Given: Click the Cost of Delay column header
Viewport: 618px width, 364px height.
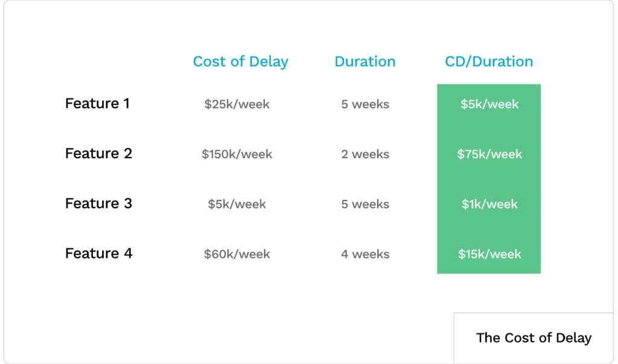Looking at the screenshot, I should (240, 62).
